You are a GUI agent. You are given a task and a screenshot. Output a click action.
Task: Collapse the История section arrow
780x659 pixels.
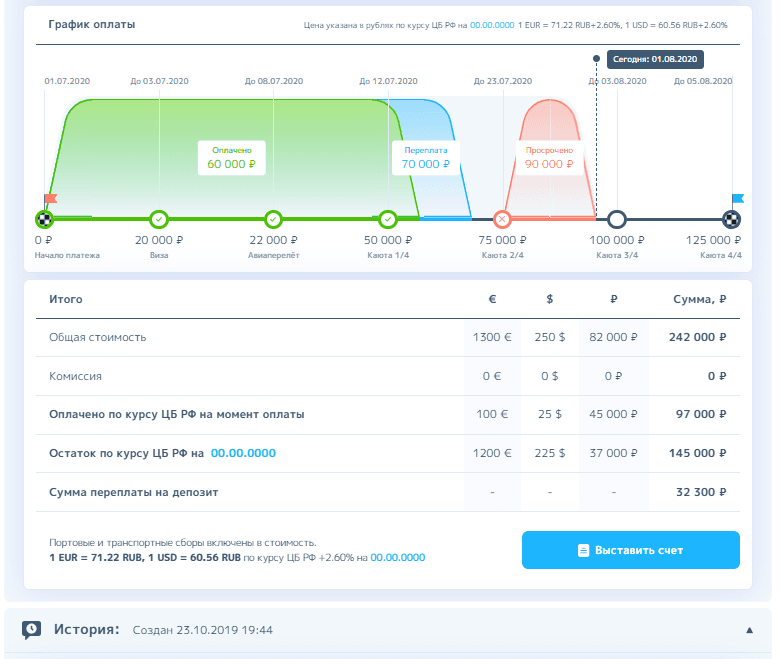click(749, 630)
